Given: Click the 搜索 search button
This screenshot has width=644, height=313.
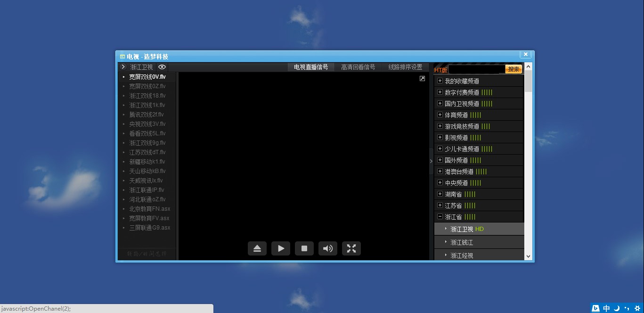Looking at the screenshot, I should tap(513, 69).
